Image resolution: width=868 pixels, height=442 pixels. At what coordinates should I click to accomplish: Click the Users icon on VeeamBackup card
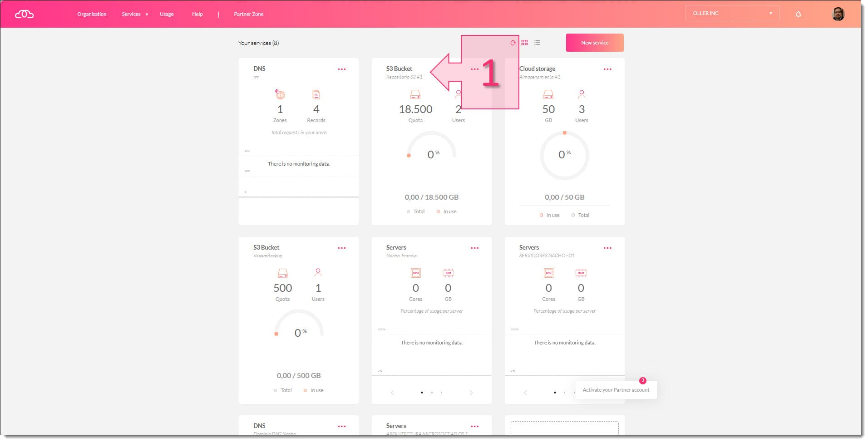(318, 273)
